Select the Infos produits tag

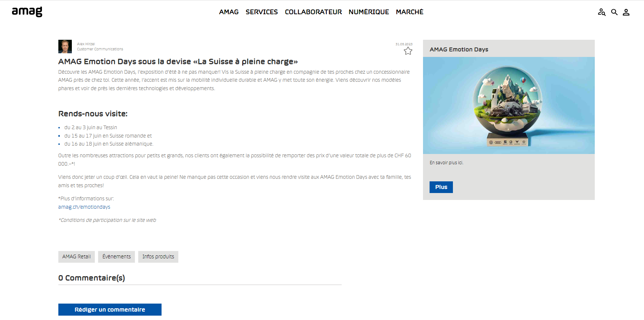[158, 257]
